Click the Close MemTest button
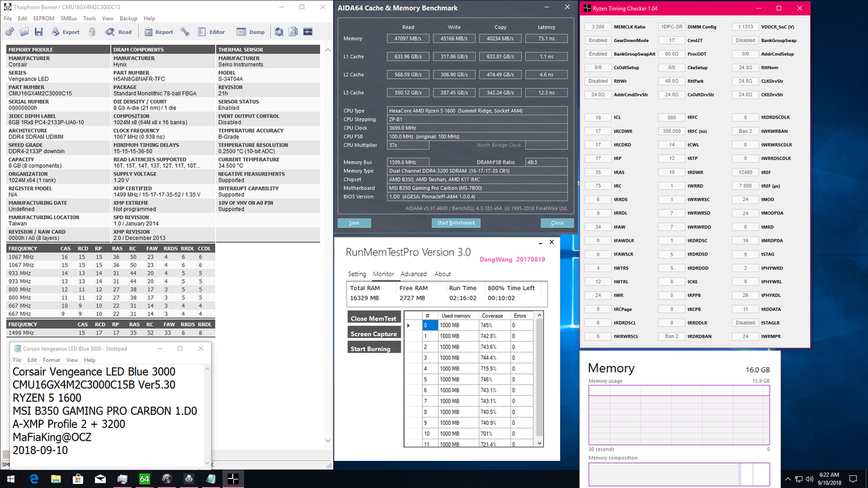868x488 pixels. [x=374, y=318]
